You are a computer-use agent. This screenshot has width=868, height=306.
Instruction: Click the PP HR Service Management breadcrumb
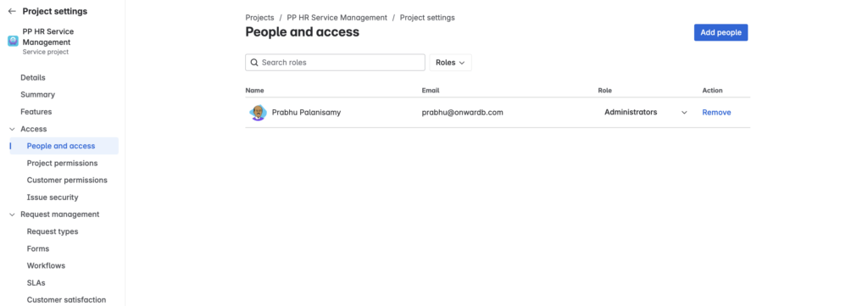point(337,18)
